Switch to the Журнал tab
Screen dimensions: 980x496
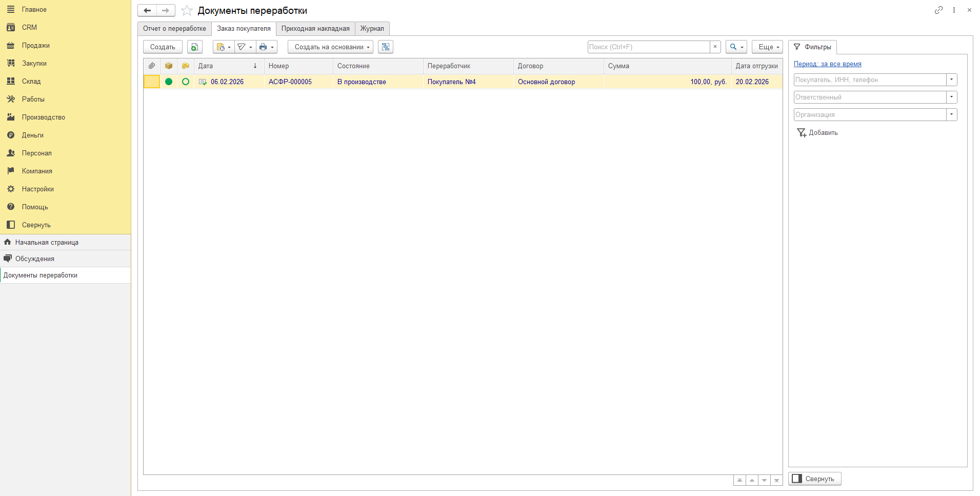click(372, 29)
